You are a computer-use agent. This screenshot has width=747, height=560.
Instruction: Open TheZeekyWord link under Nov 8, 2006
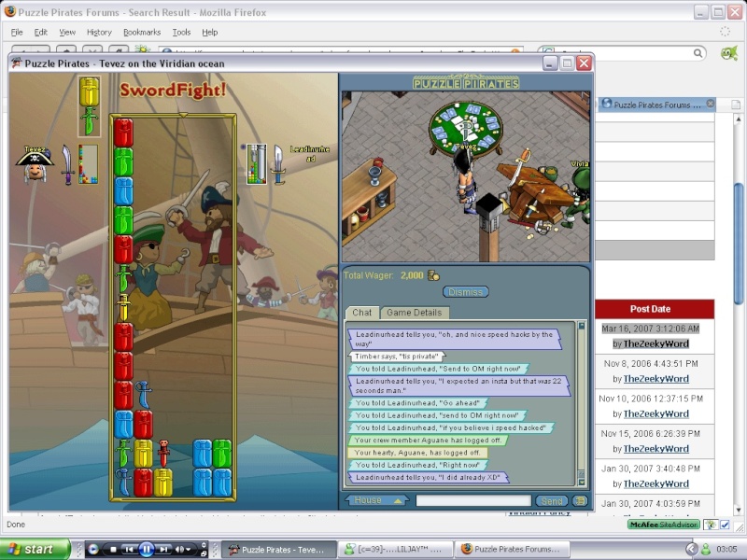(x=656, y=379)
